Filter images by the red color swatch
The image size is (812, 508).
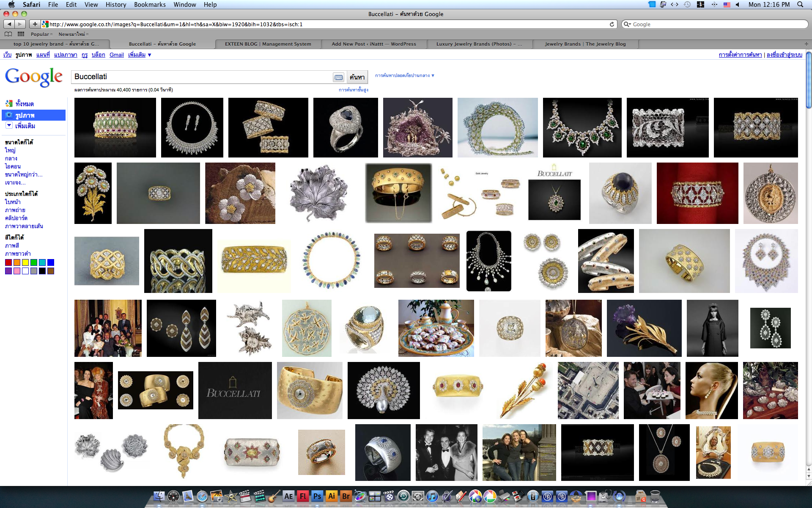pos(8,262)
